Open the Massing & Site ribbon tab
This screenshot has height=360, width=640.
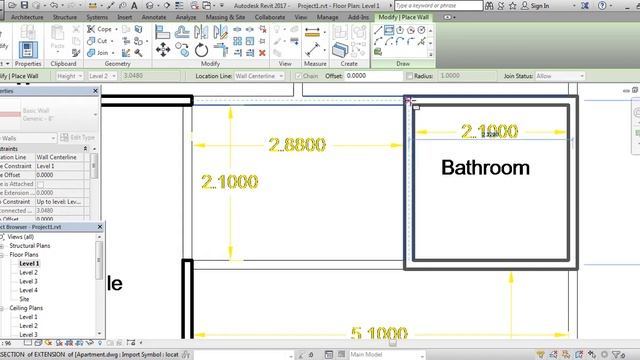pos(225,17)
